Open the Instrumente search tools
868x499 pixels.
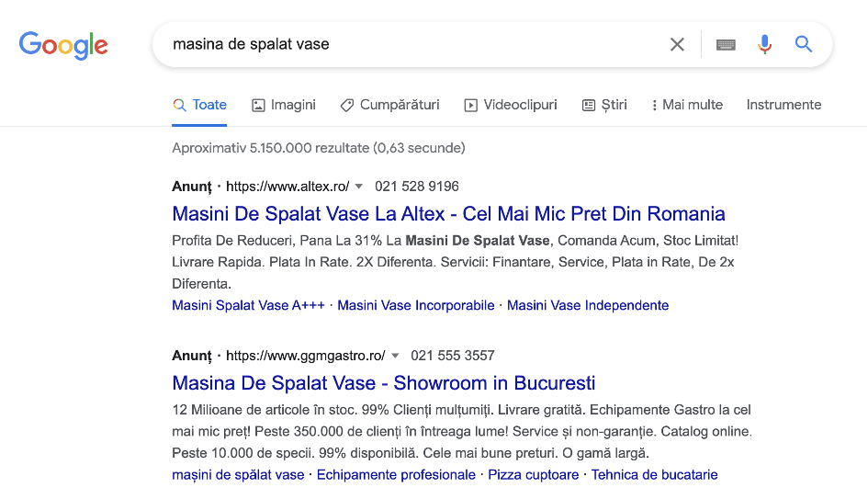pos(783,105)
